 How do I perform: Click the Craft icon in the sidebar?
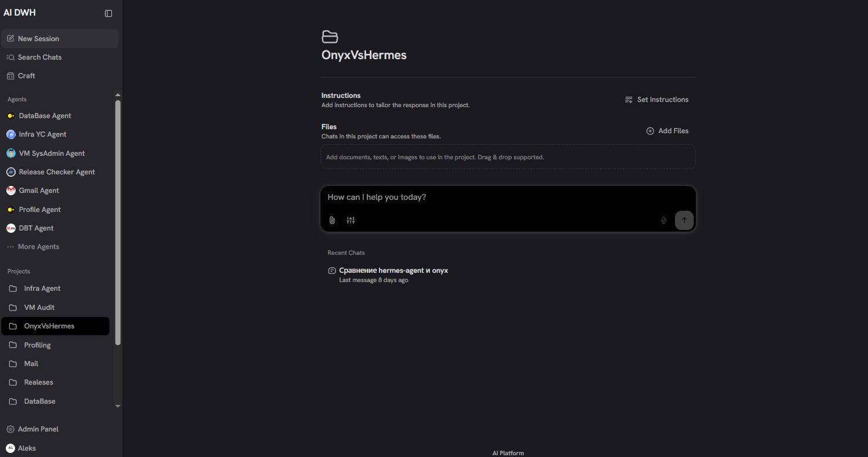10,76
